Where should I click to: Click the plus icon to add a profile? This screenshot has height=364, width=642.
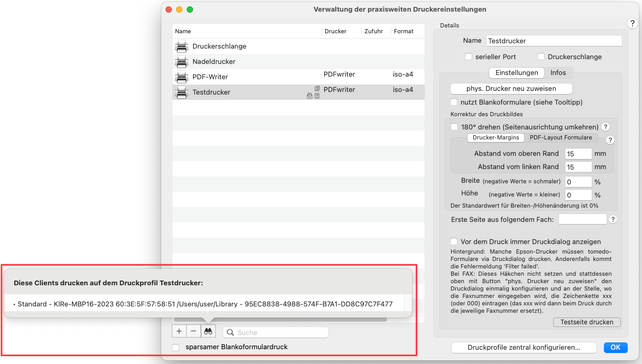(x=179, y=331)
